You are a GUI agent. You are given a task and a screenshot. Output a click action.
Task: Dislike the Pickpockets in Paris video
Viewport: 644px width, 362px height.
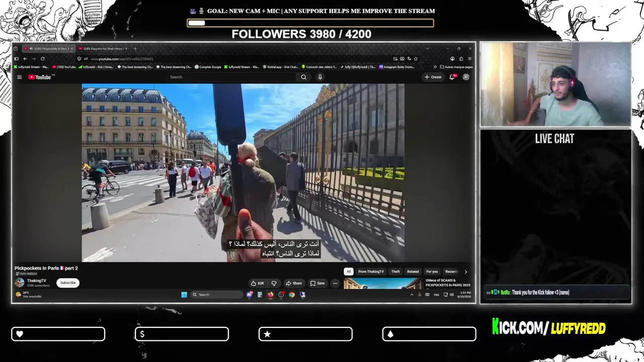coord(274,283)
